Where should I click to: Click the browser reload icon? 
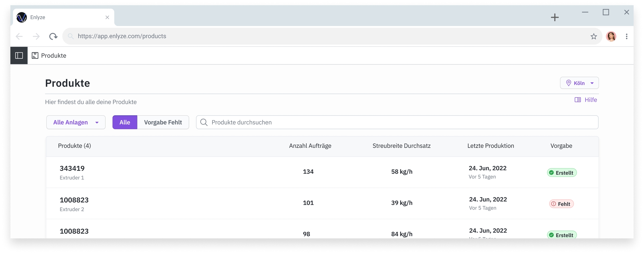pyautogui.click(x=53, y=36)
